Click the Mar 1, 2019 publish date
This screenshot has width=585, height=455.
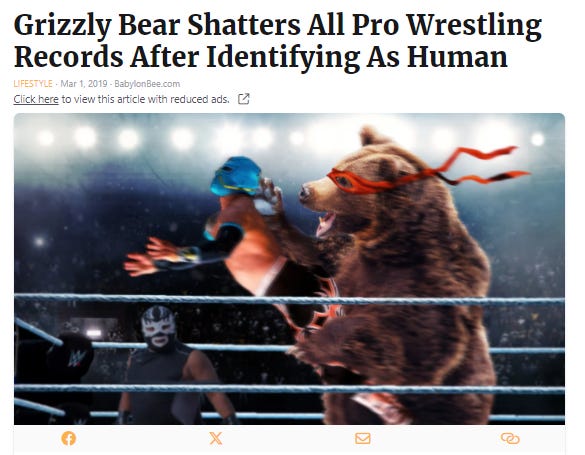(84, 84)
